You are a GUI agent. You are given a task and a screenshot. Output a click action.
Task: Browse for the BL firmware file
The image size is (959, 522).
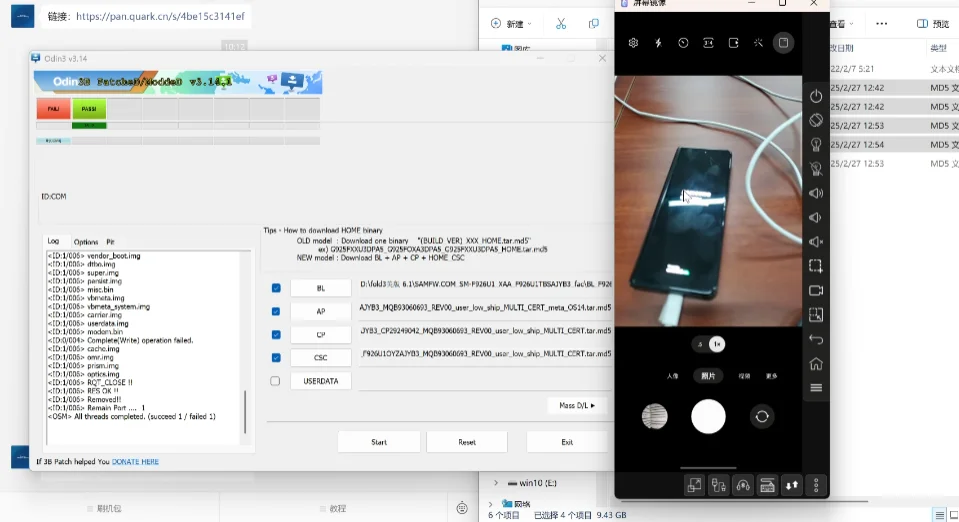(x=320, y=288)
